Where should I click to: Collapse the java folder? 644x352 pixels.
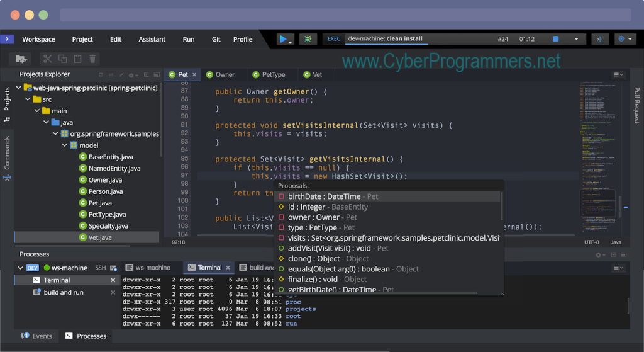[x=46, y=122]
